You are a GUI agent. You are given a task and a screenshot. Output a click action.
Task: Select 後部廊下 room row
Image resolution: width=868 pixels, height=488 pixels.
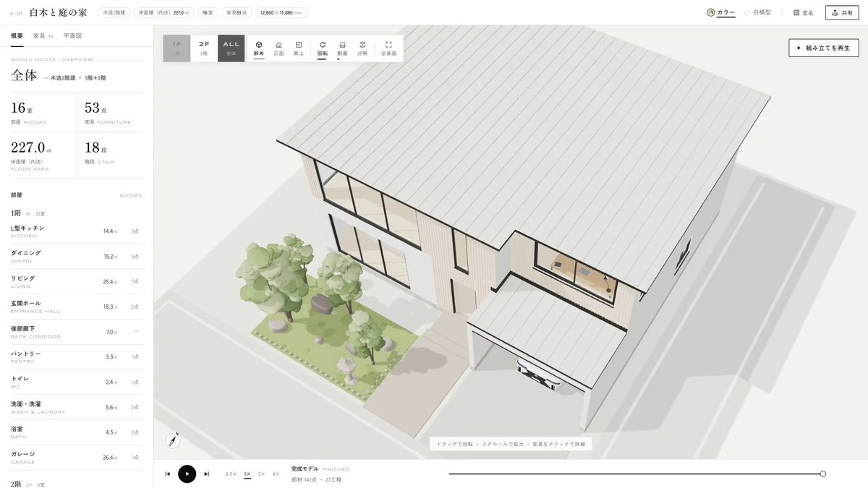[76, 332]
